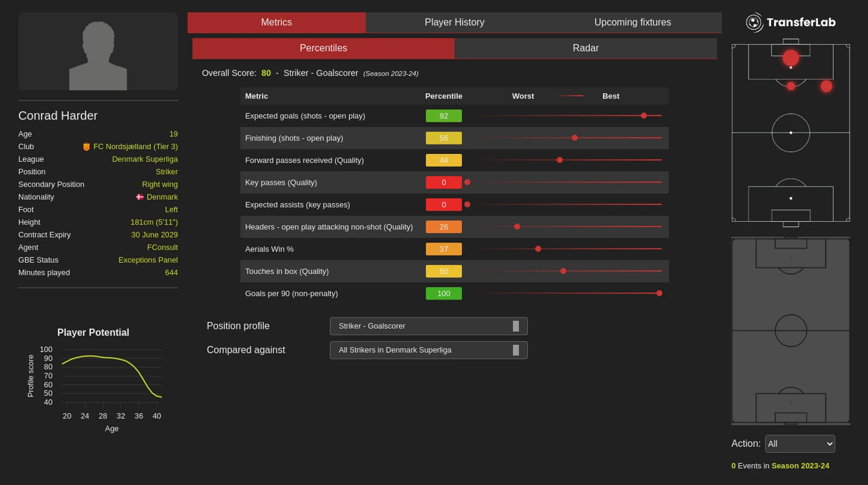The width and height of the screenshot is (868, 485).
Task: Open the Upcoming fixtures tab
Action: [632, 23]
